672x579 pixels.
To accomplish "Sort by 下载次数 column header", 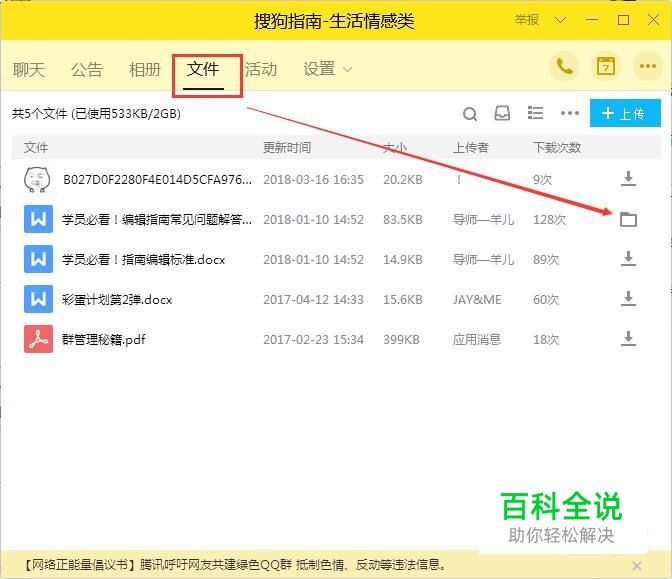I will tap(557, 147).
